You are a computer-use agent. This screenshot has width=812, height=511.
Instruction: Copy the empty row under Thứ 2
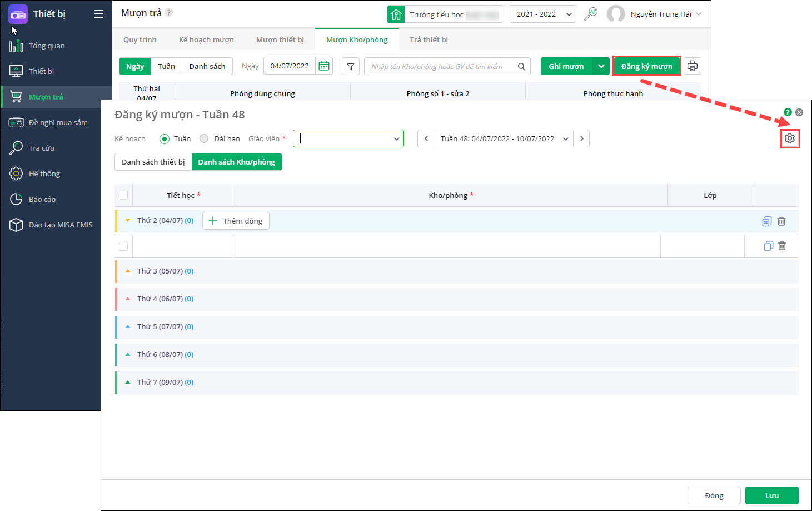(768, 246)
